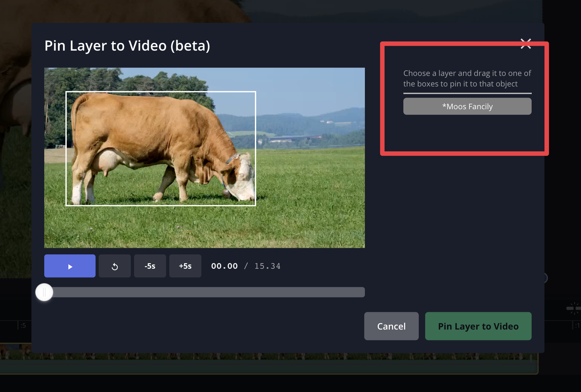This screenshot has width=581, height=392.
Task: Click Cancel to dismiss the dialog
Action: coord(391,326)
